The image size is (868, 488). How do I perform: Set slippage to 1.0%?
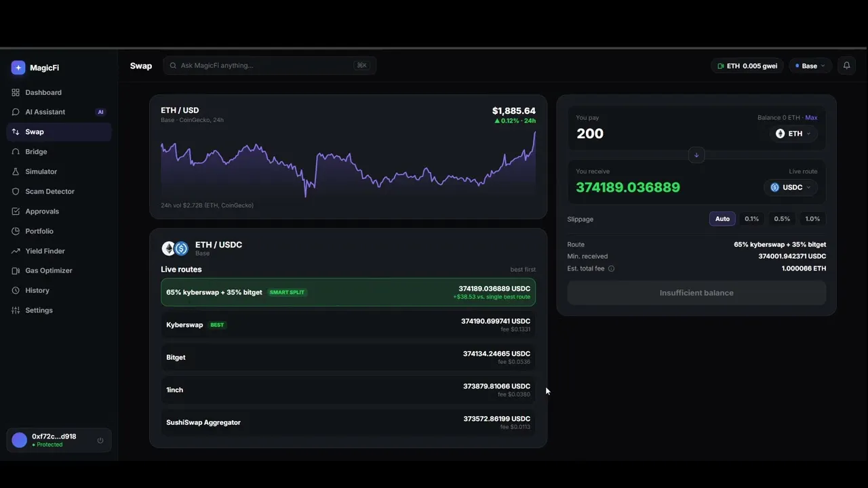click(x=812, y=219)
